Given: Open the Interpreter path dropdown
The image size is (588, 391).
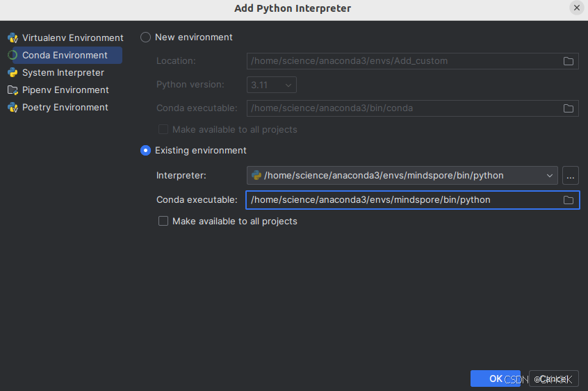Looking at the screenshot, I should click(550, 175).
